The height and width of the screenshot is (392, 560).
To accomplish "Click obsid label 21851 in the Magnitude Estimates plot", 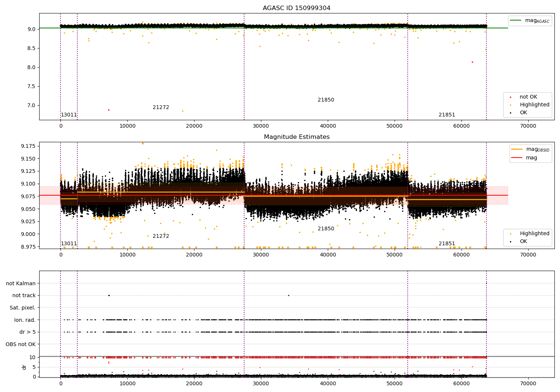I will click(x=447, y=244).
